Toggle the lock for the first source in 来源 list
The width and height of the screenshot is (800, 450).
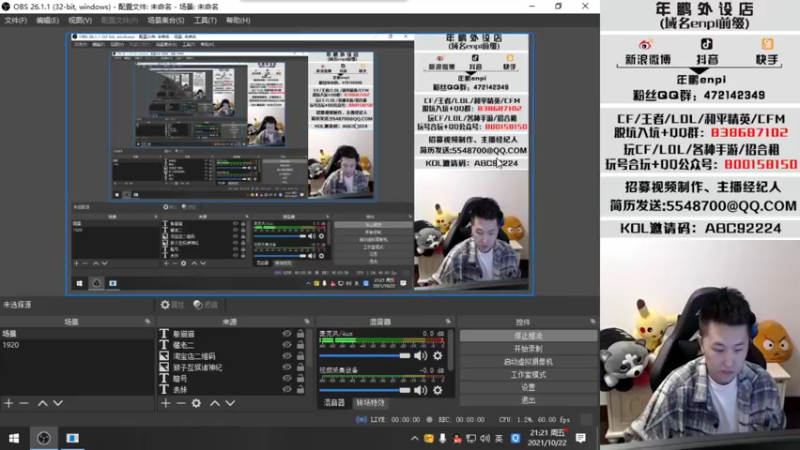coord(301,334)
